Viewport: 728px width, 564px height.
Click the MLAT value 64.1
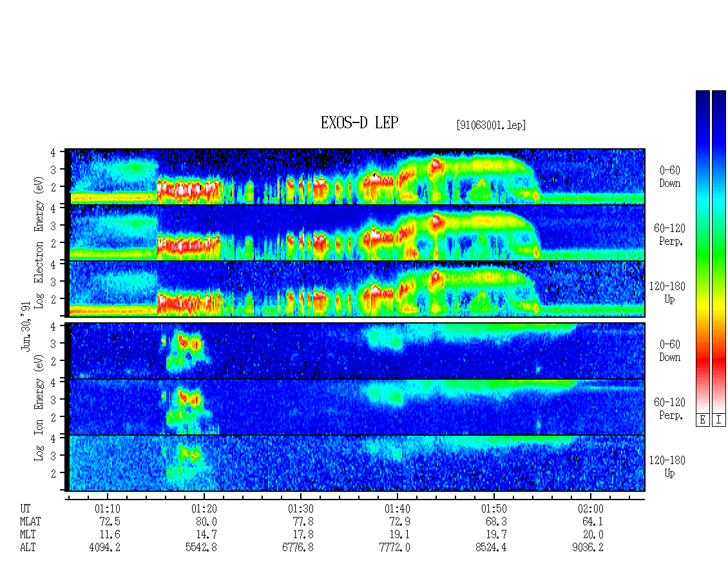593,521
